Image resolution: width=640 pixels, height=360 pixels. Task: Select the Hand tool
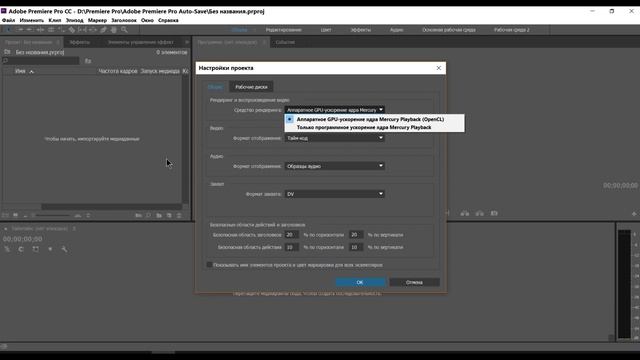tap(114, 30)
